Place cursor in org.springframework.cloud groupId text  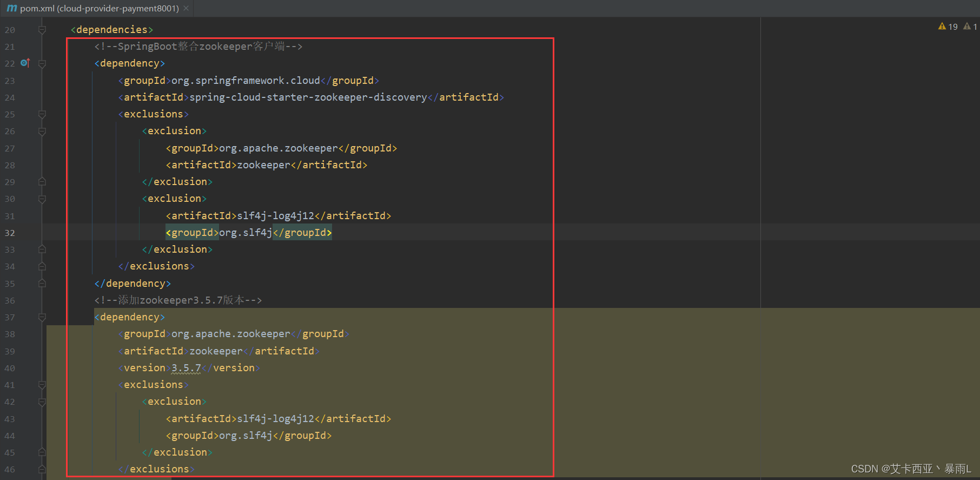click(246, 81)
